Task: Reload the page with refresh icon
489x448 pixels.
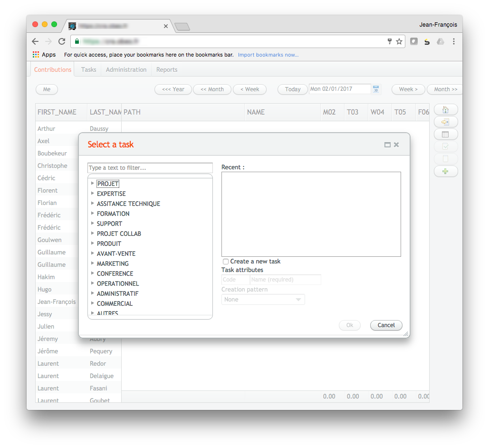Action: pyautogui.click(x=62, y=41)
